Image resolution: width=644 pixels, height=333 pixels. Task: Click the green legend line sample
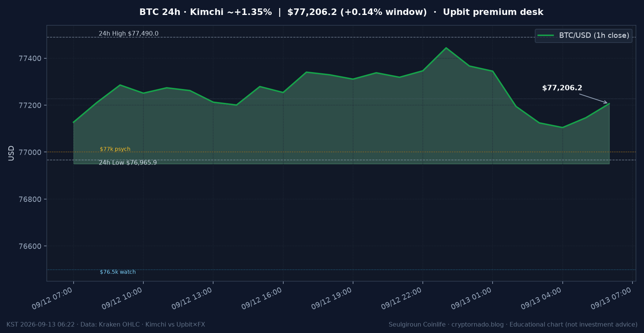(x=546, y=35)
